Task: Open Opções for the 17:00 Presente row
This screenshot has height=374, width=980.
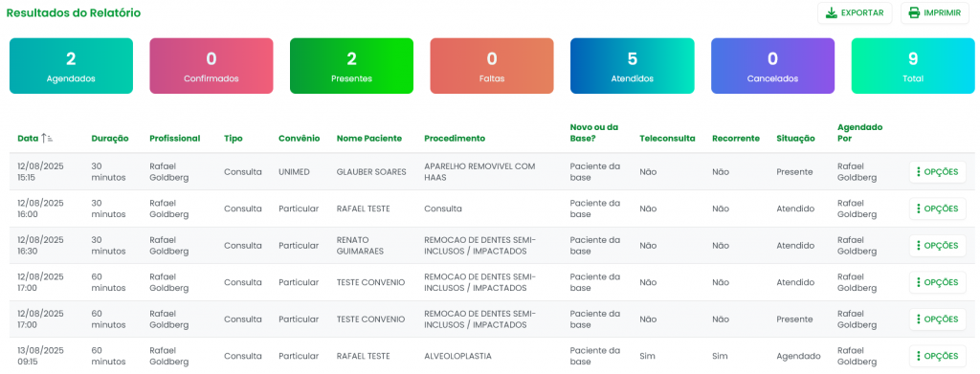Action: tap(938, 319)
